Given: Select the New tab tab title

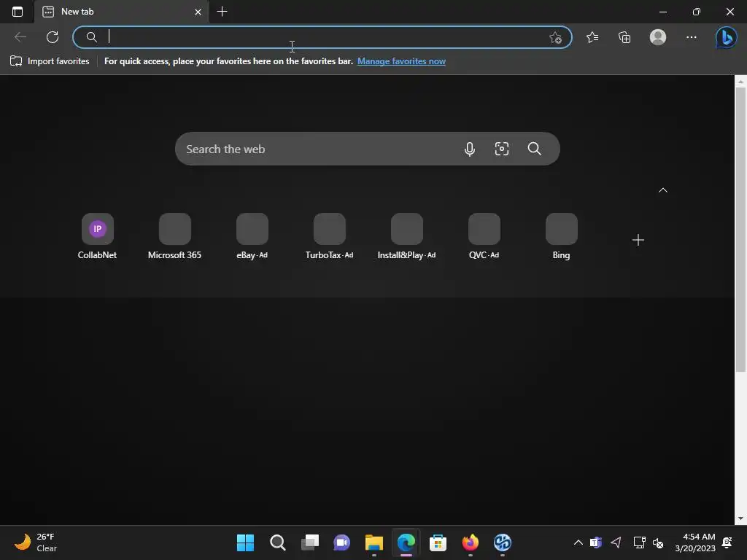Looking at the screenshot, I should coord(77,12).
